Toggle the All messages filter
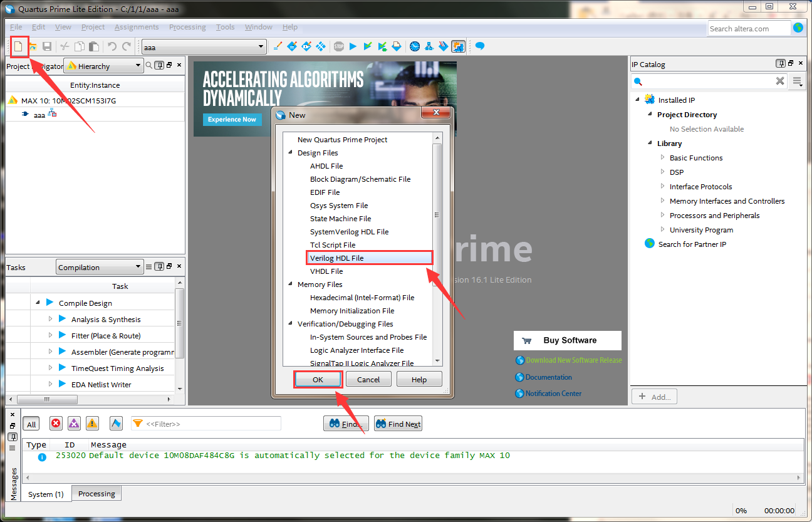 [31, 424]
